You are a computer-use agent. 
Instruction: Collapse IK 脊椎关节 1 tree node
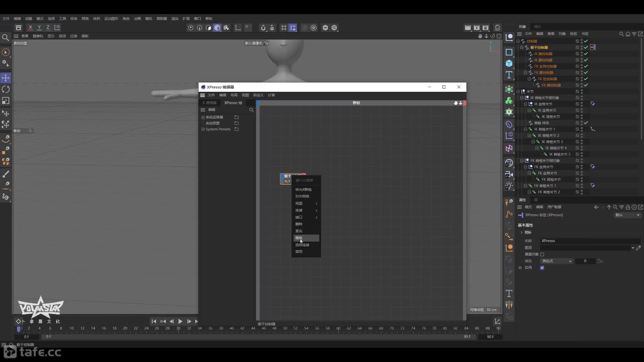pyautogui.click(x=526, y=129)
